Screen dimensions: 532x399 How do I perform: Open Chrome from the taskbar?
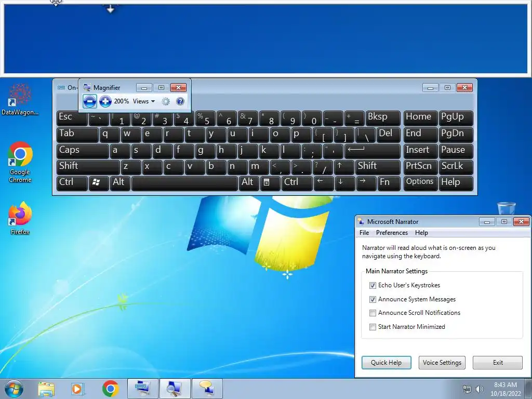click(110, 389)
